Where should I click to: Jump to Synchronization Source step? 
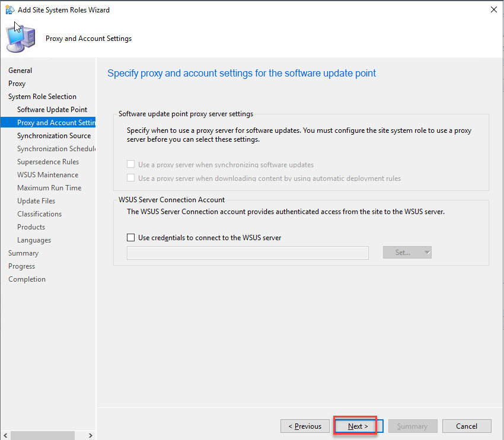point(54,136)
